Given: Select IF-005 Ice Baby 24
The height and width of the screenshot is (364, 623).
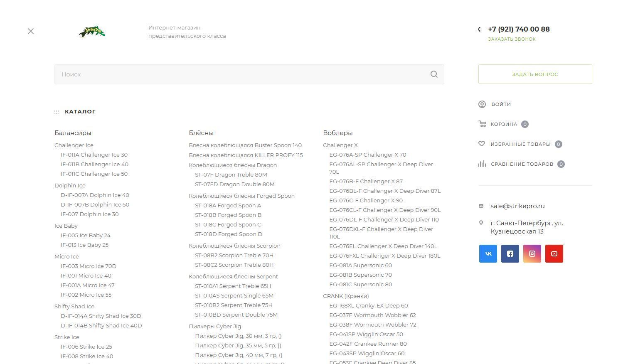Looking at the screenshot, I should [86, 235].
